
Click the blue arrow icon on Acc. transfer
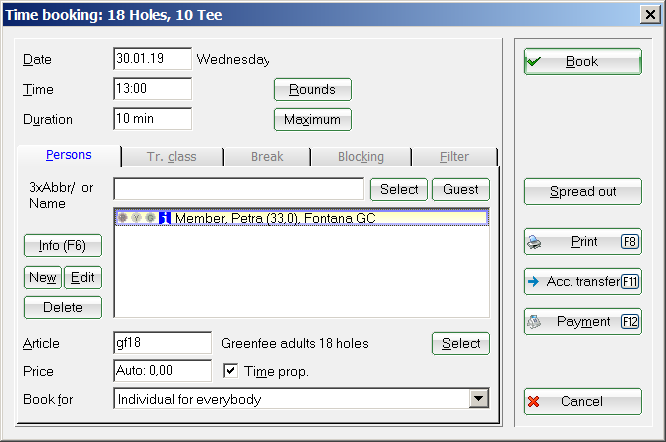pos(533,282)
